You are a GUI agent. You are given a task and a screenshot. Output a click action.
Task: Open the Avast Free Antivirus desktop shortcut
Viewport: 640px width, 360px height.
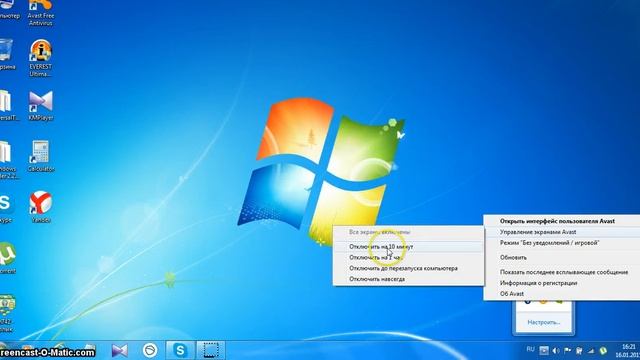coord(41,12)
